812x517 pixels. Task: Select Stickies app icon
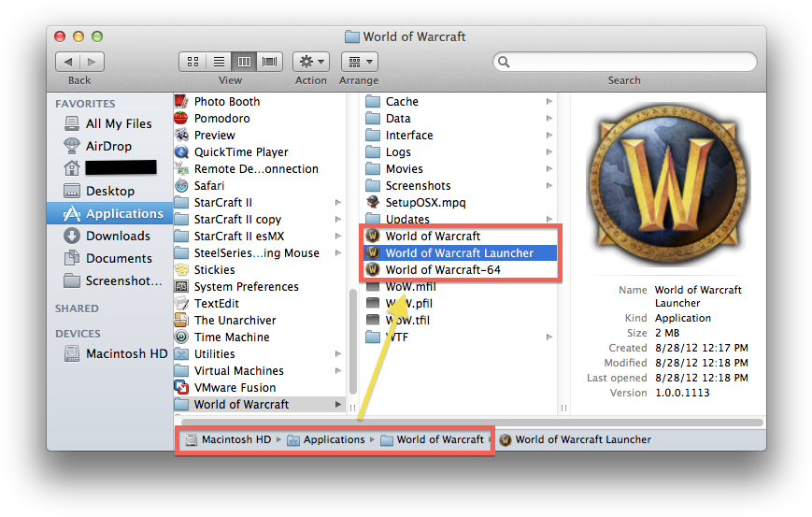[181, 270]
